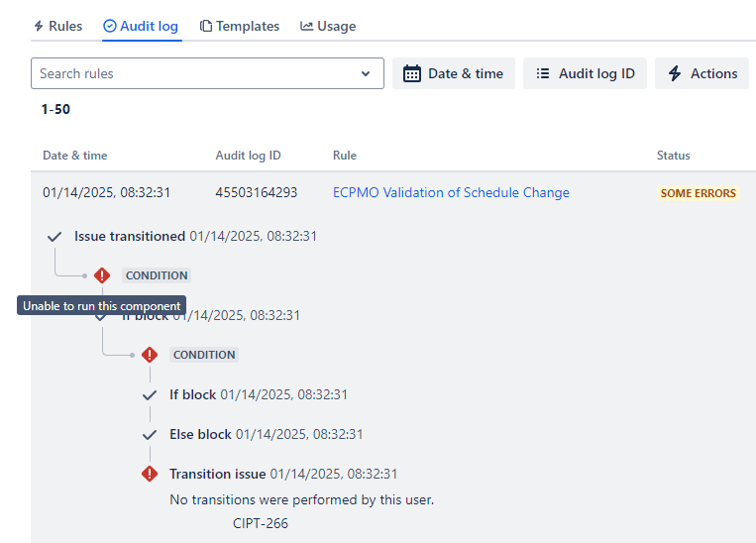Click the red error icon beside Transition issue
The height and width of the screenshot is (543, 756).
150,474
